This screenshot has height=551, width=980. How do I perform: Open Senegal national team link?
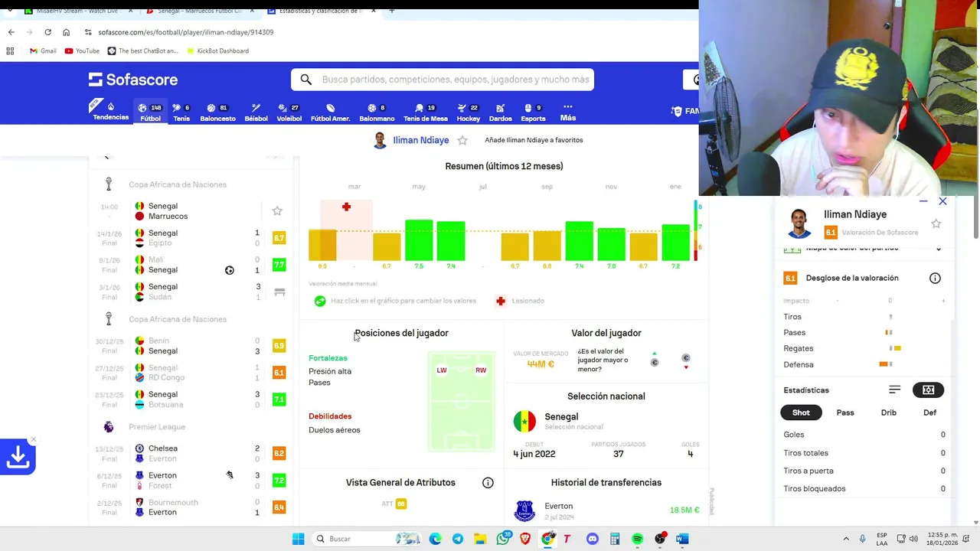561,417
